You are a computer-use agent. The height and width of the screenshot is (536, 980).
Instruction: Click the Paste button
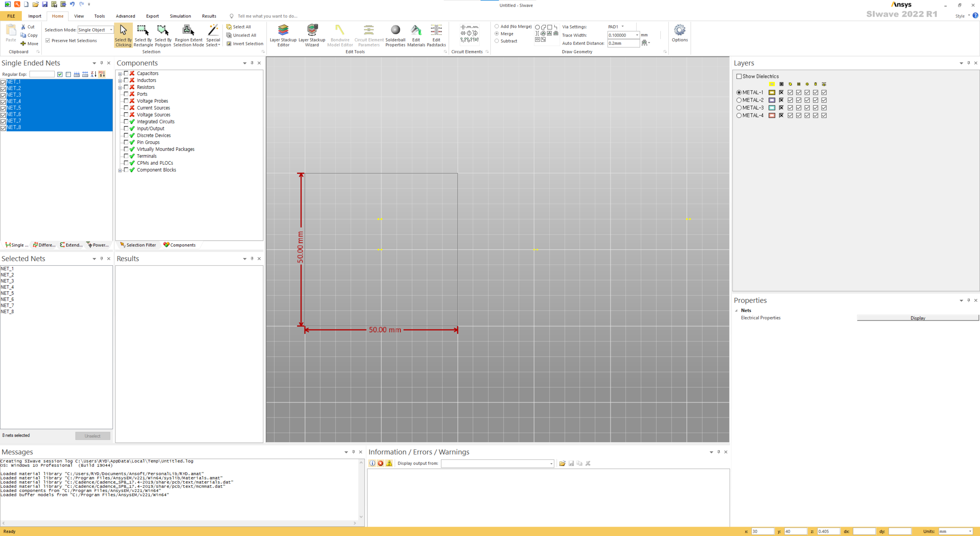click(11, 33)
